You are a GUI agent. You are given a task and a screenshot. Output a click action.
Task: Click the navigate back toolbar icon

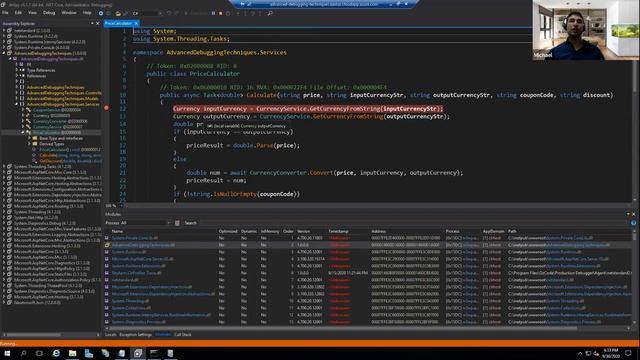(101, 13)
